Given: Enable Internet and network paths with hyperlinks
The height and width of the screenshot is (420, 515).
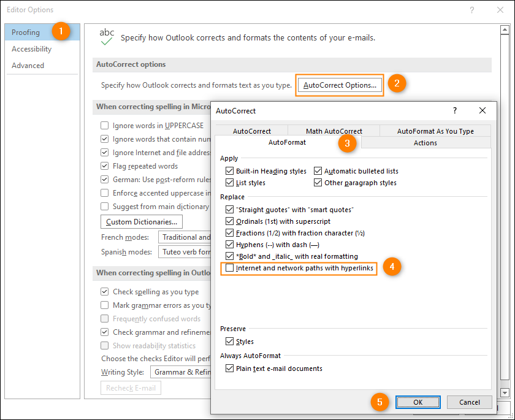Looking at the screenshot, I should (229, 267).
